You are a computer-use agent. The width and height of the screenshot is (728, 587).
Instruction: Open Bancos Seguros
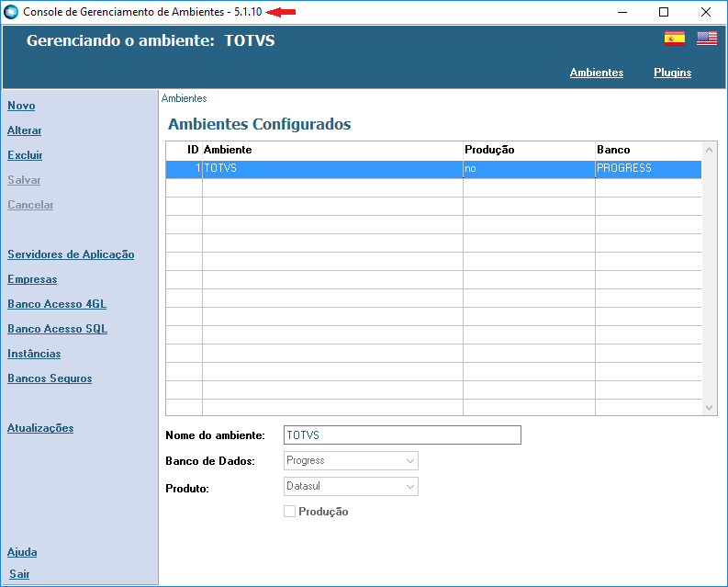pyautogui.click(x=50, y=378)
